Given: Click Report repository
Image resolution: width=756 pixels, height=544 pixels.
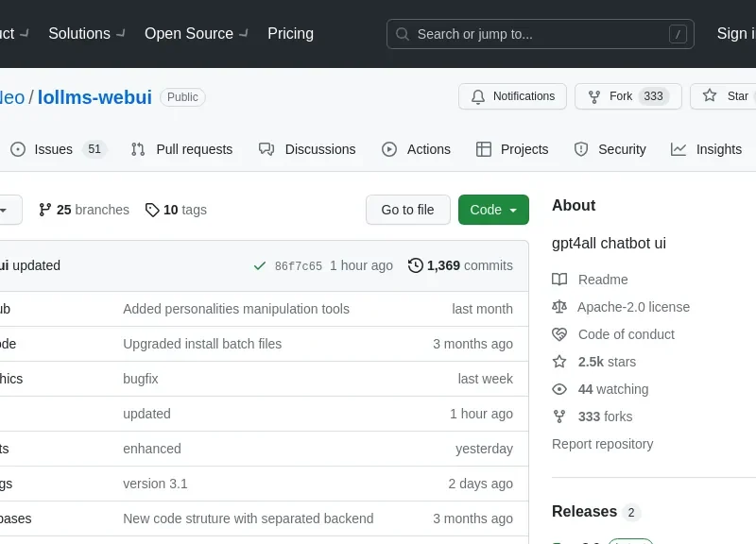Looking at the screenshot, I should click(x=603, y=444).
